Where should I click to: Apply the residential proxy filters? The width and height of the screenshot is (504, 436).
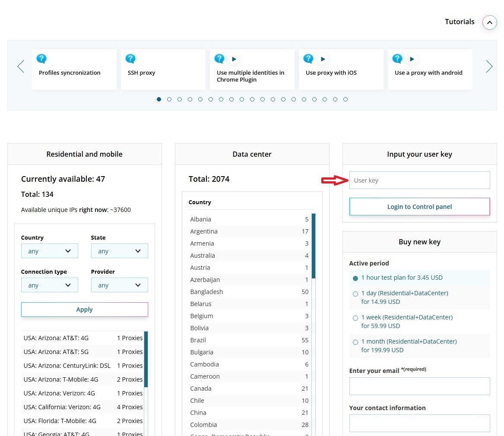tap(85, 310)
